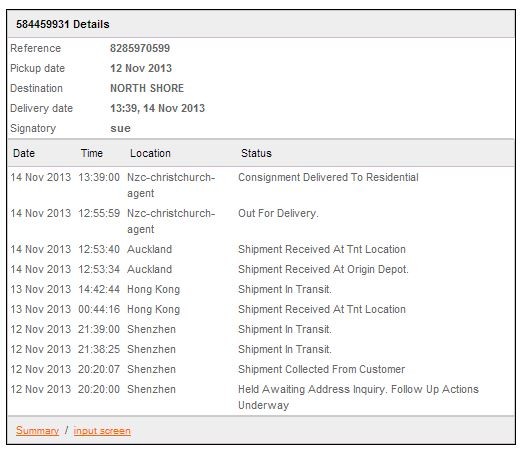Select reference number 8285970599
Screen dimensions: 524x451
(140, 48)
